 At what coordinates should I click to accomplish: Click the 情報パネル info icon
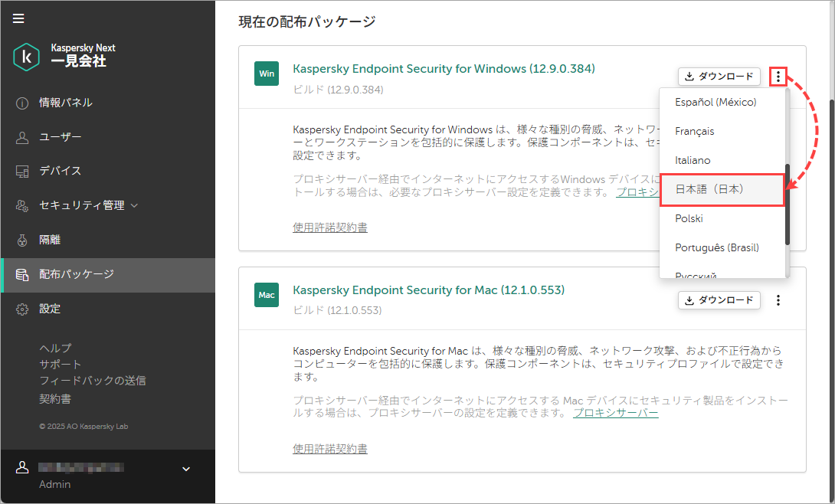pos(22,103)
